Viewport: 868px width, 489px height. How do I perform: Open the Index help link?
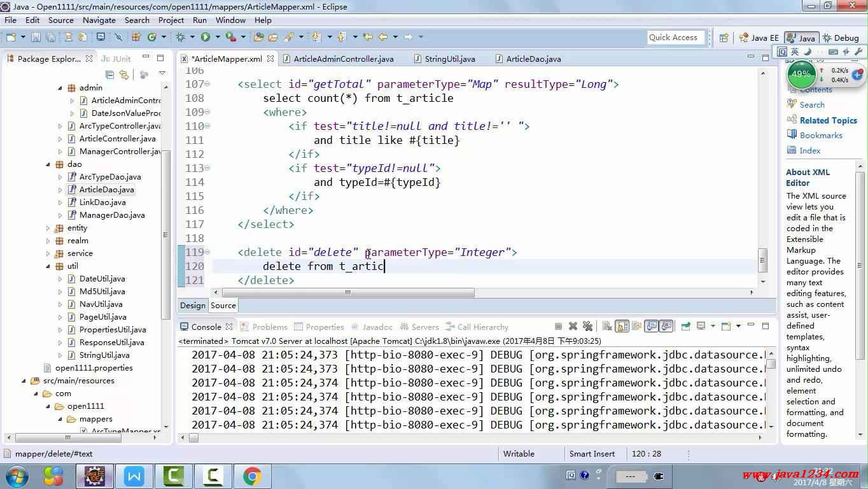pos(809,151)
